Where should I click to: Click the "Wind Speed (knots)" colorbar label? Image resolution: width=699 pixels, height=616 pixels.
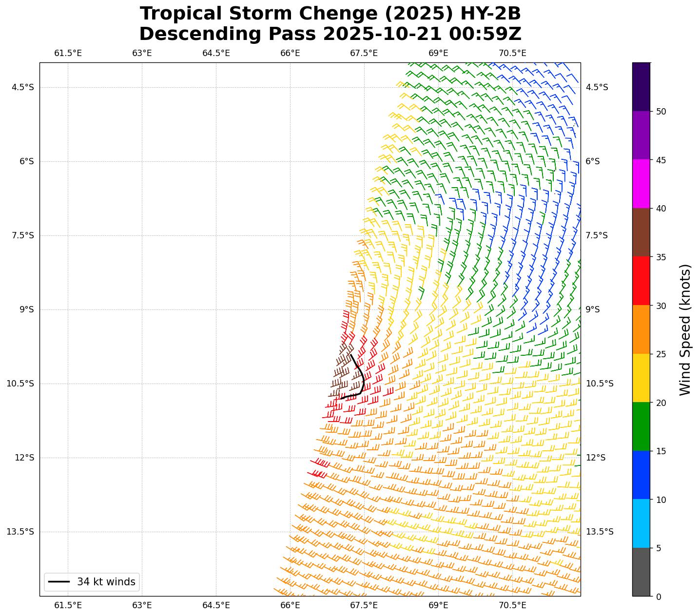pos(685,329)
